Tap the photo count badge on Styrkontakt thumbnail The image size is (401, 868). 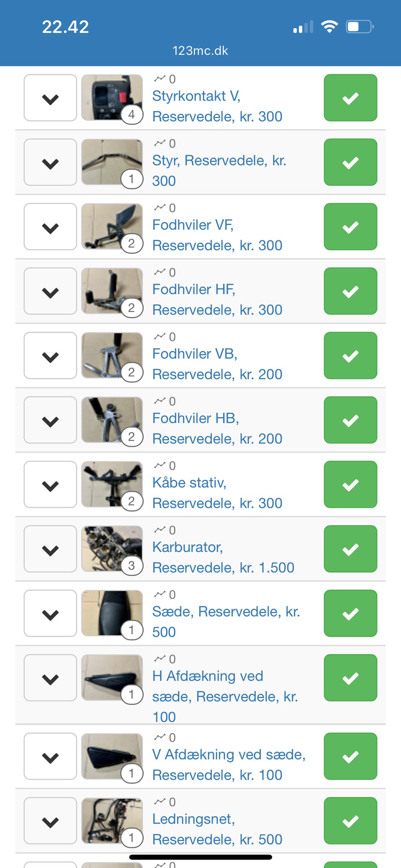(132, 114)
